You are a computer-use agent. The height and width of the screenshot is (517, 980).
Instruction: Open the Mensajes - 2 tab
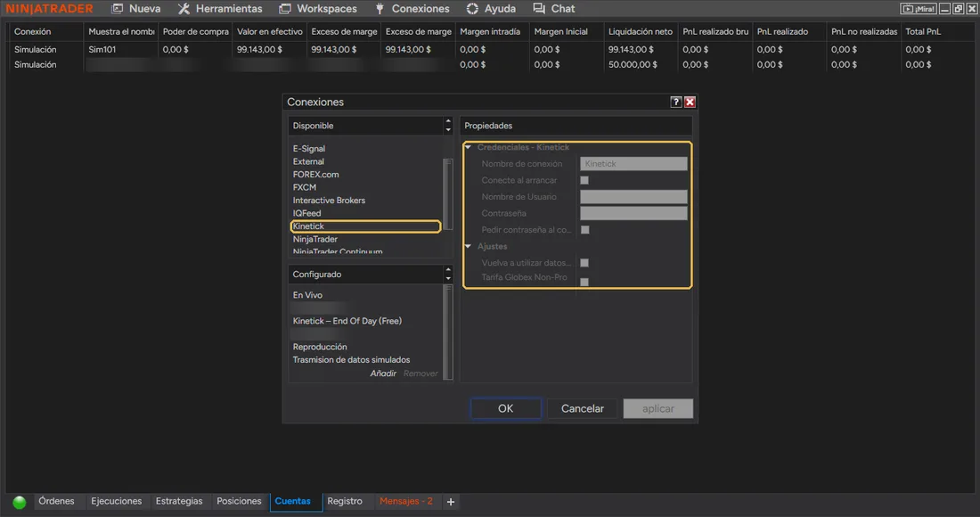tap(405, 501)
